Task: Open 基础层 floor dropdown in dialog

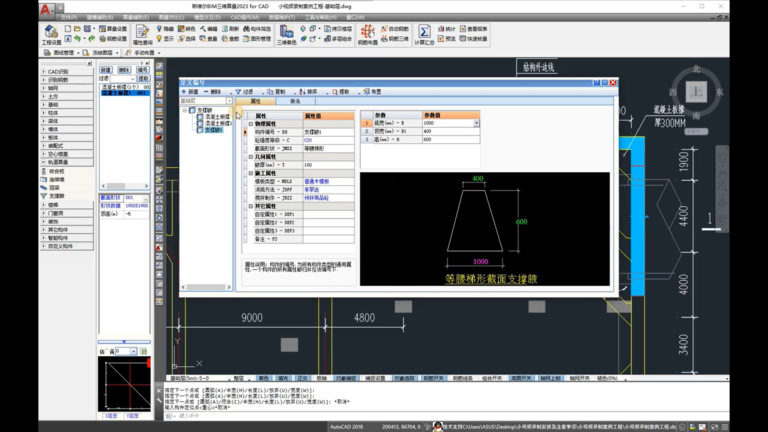Action: click(229, 101)
